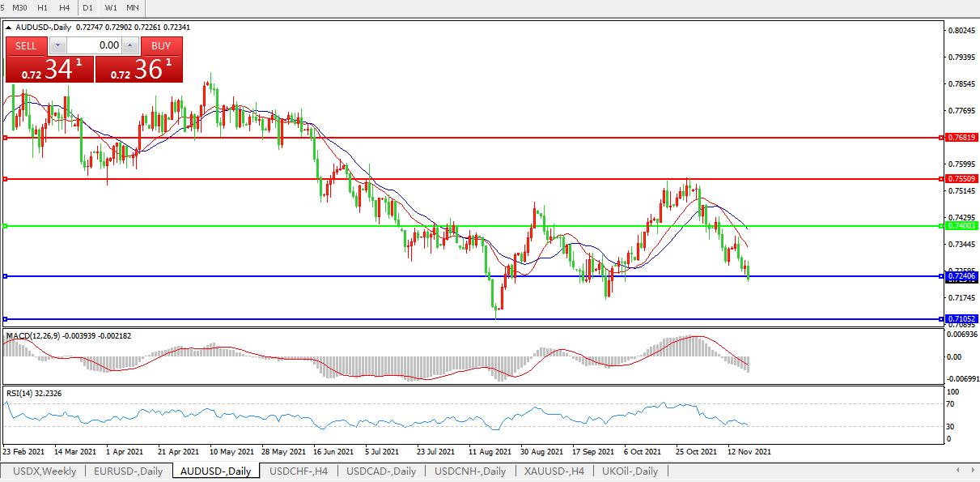Screen dimensions: 980x482
Task: Open the XAUUSD-,H4 chart tab
Action: 554,471
